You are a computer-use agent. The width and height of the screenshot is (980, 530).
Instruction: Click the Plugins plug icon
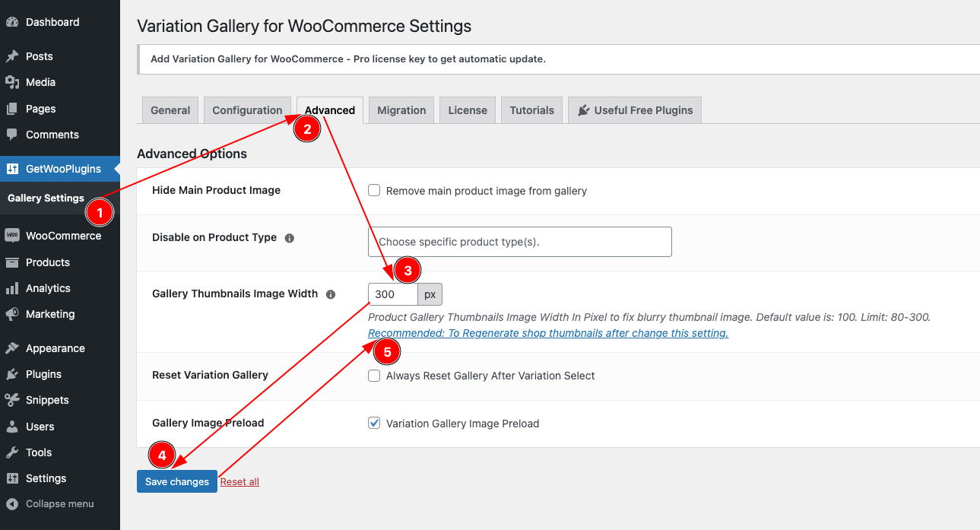point(12,374)
